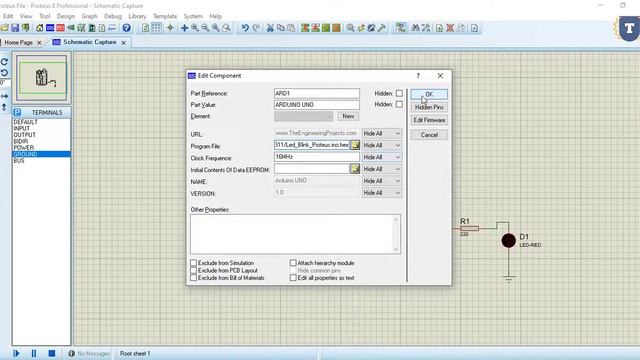Open the Debug menu

tap(113, 16)
